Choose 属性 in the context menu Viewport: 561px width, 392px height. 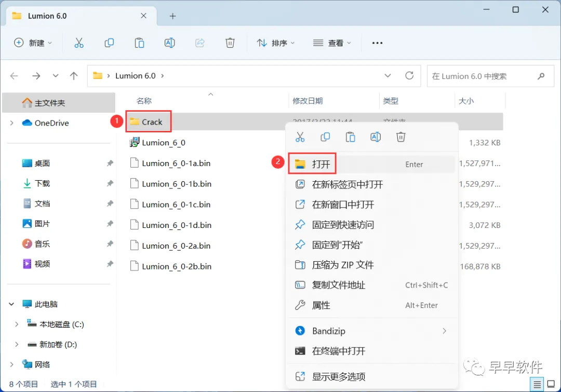pyautogui.click(x=372, y=305)
